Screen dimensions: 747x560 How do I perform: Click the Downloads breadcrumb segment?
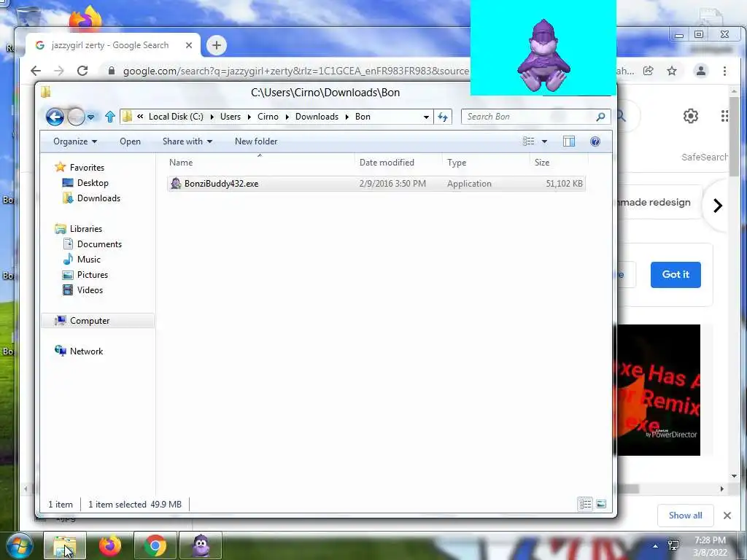[317, 117]
